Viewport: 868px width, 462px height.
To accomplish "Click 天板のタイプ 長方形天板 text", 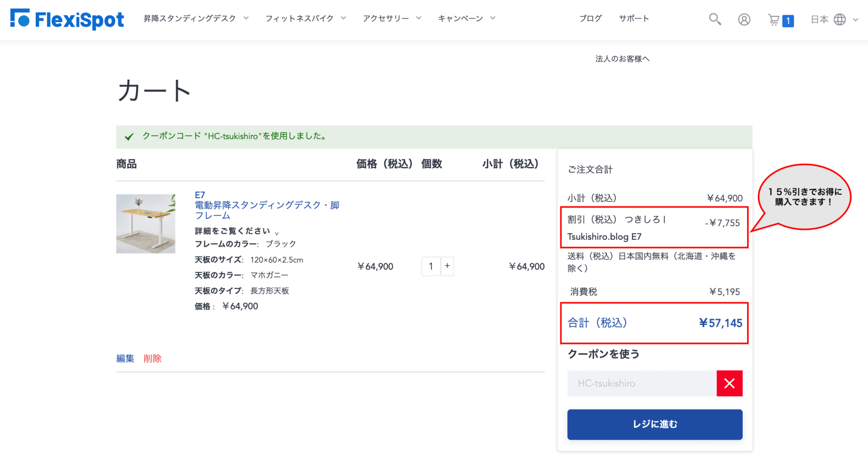I will click(242, 291).
